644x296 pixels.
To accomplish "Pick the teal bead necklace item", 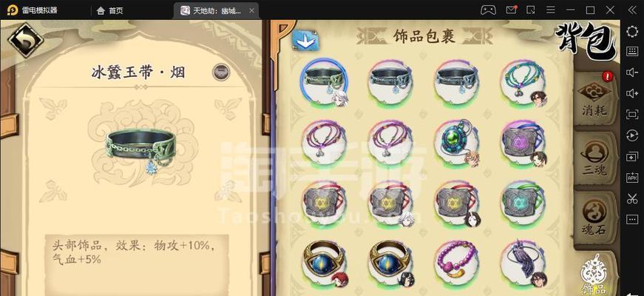I will point(523,82).
